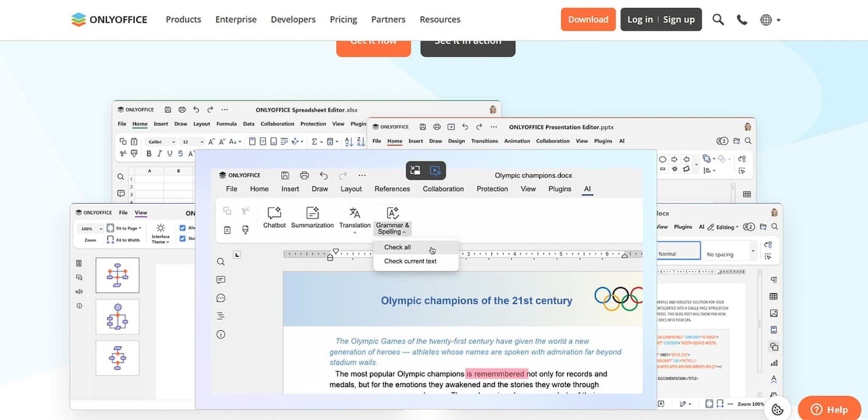Click the Chatbot icon in AI tab
Viewport: 868px width, 420px height.
coord(274,213)
